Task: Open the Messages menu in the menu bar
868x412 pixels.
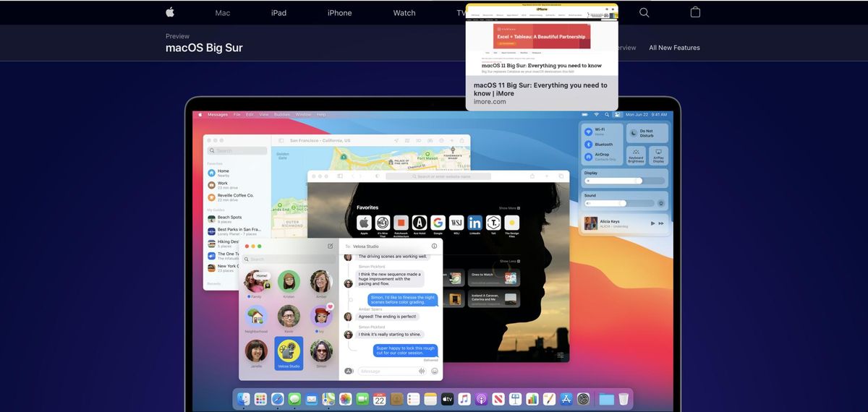Action: coord(218,114)
